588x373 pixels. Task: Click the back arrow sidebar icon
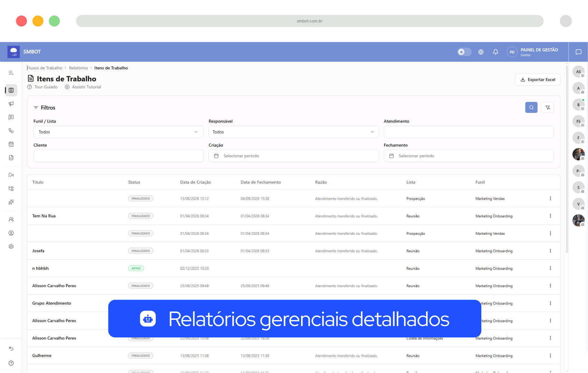tap(11, 348)
